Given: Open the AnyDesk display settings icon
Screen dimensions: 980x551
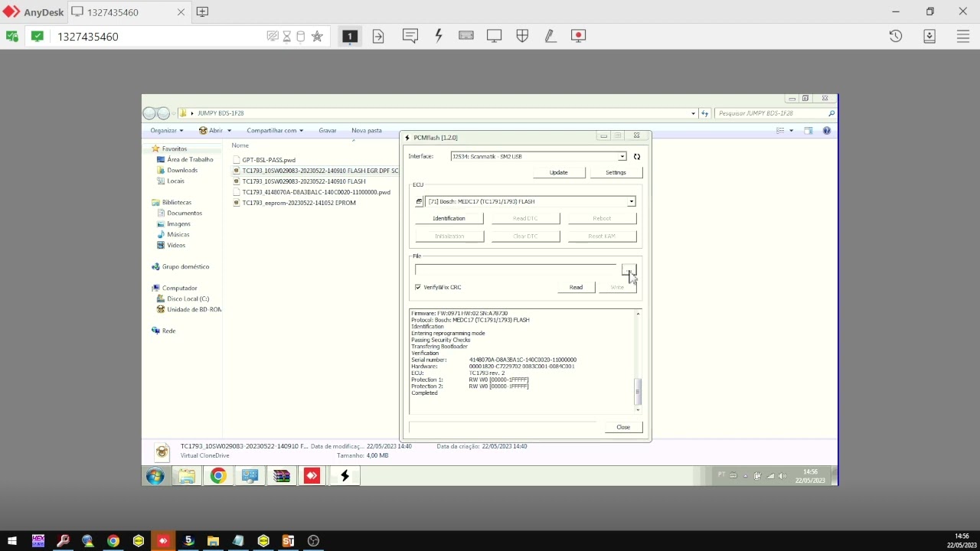Looking at the screenshot, I should click(495, 36).
